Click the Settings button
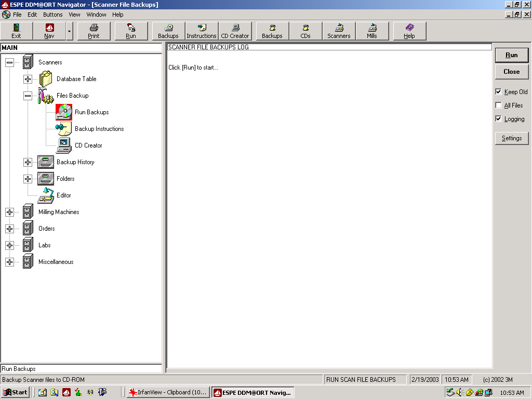Viewport: 532px width, 399px height. (512, 138)
